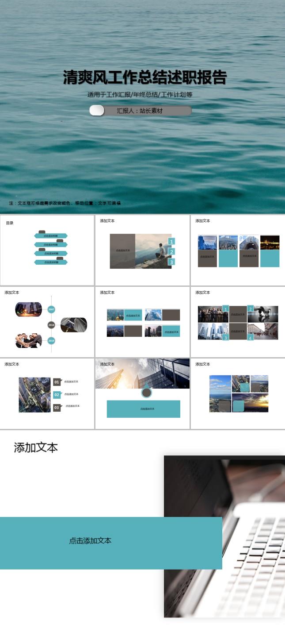Open thumbnail with four photo-and-caption pairs

click(142, 322)
